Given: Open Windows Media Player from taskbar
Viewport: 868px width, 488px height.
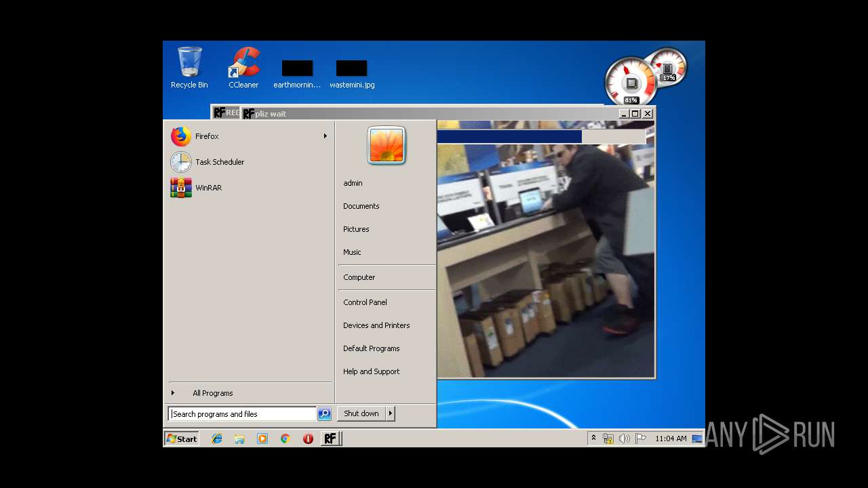Looking at the screenshot, I should pyautogui.click(x=262, y=439).
